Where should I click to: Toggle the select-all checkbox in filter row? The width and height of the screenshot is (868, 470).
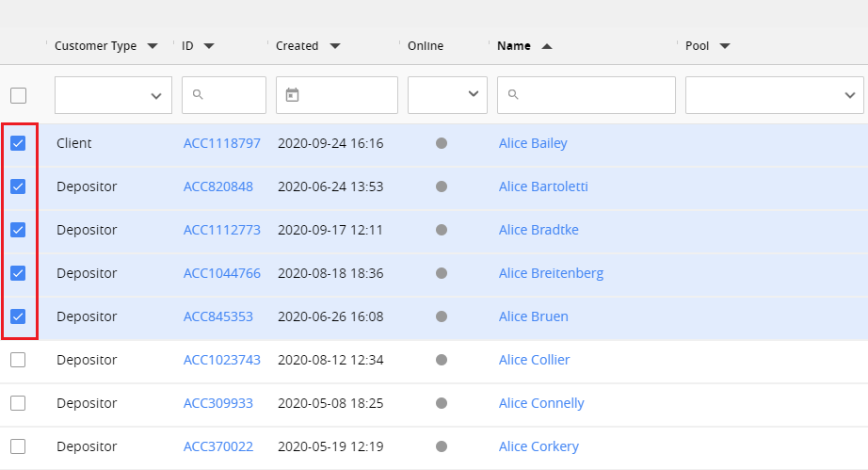point(18,95)
